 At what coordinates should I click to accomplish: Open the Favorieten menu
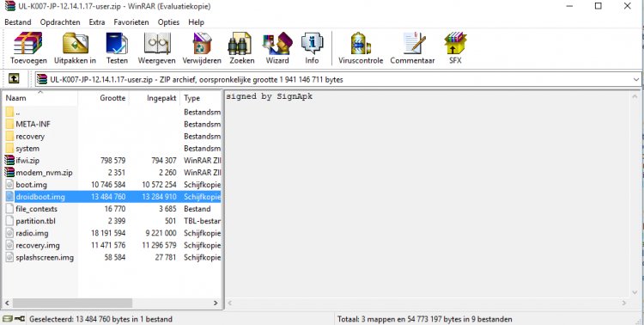pos(131,22)
